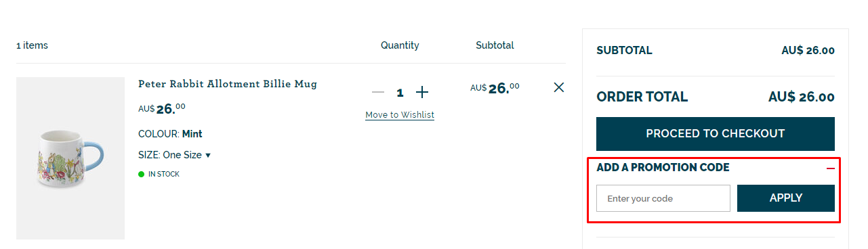Move item to Wishlist
Viewport: 868px width, 249px height.
400,115
